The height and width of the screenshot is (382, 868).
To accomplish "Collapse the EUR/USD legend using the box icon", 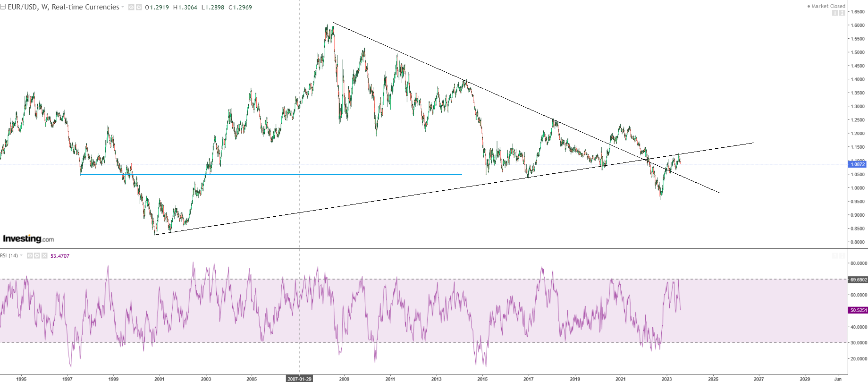I will [x=3, y=7].
